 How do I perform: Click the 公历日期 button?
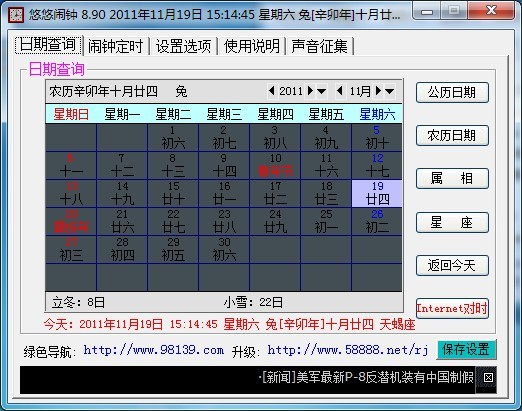[452, 92]
